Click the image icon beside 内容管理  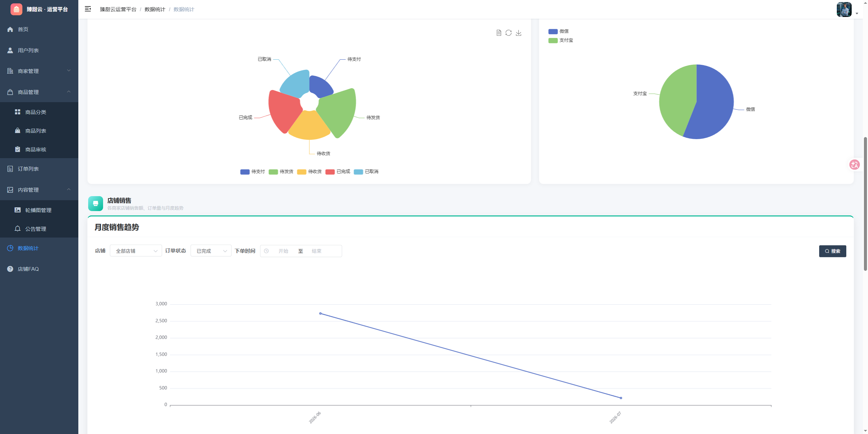click(x=10, y=190)
